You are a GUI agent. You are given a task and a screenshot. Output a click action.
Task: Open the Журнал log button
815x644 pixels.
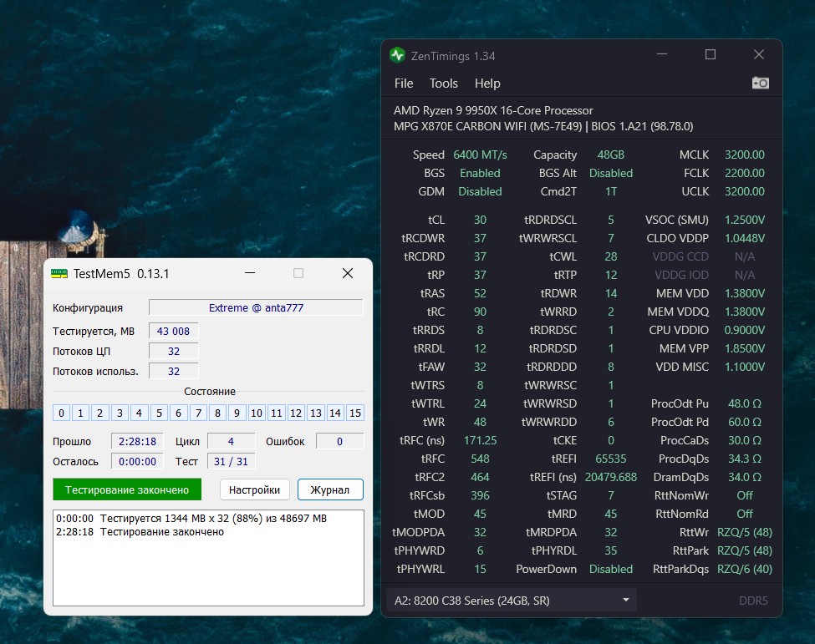tap(330, 489)
